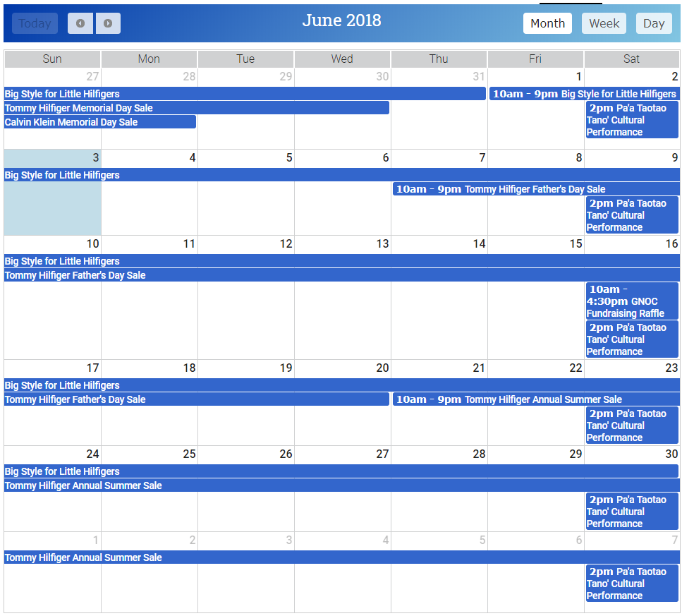Open Big Style for Little Hilfigers in June 17 week
Image resolution: width=682 pixels, height=616 pixels.
pyautogui.click(x=342, y=385)
